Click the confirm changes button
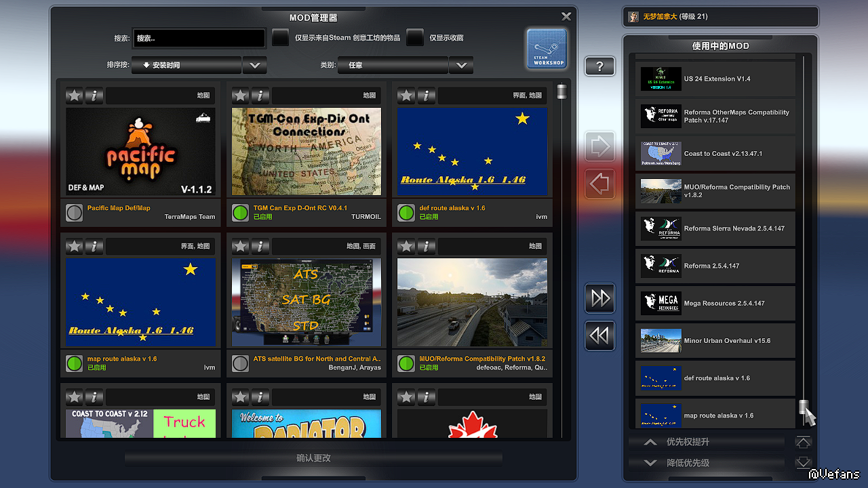The width and height of the screenshot is (868, 488). [x=313, y=458]
